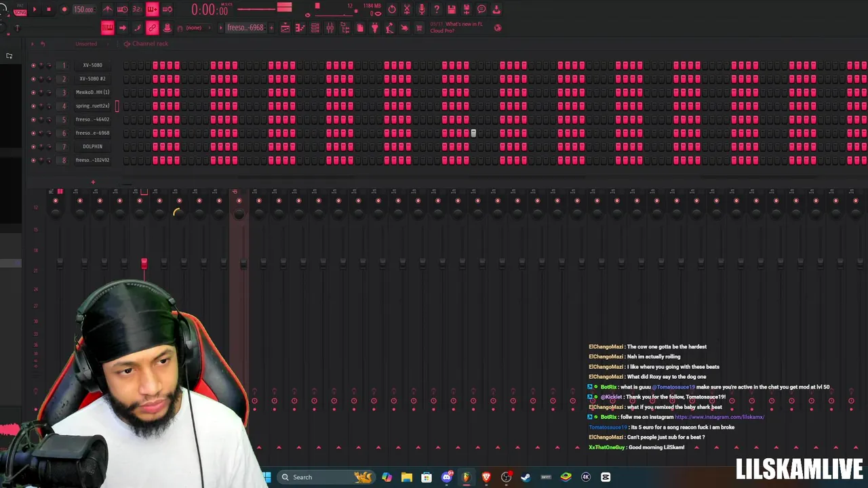Open Discord from the taskbar

(446, 477)
